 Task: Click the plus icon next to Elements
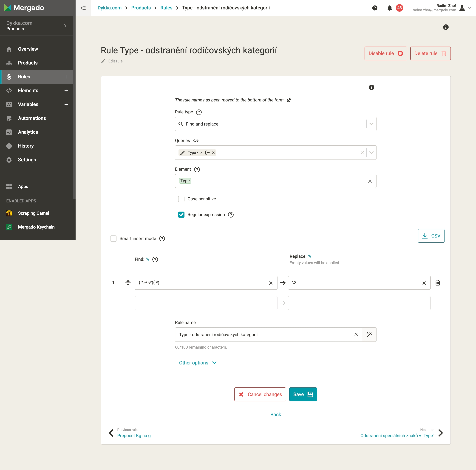click(x=66, y=91)
